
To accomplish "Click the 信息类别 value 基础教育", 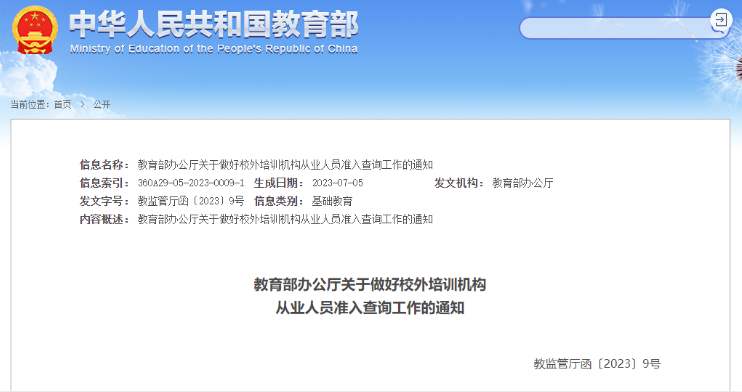I will tap(332, 201).
